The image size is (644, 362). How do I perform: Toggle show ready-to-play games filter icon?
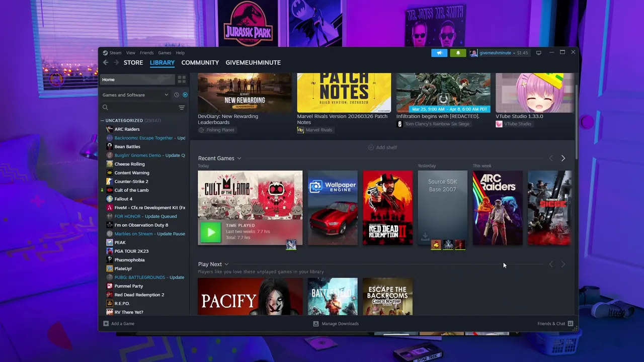tap(185, 95)
